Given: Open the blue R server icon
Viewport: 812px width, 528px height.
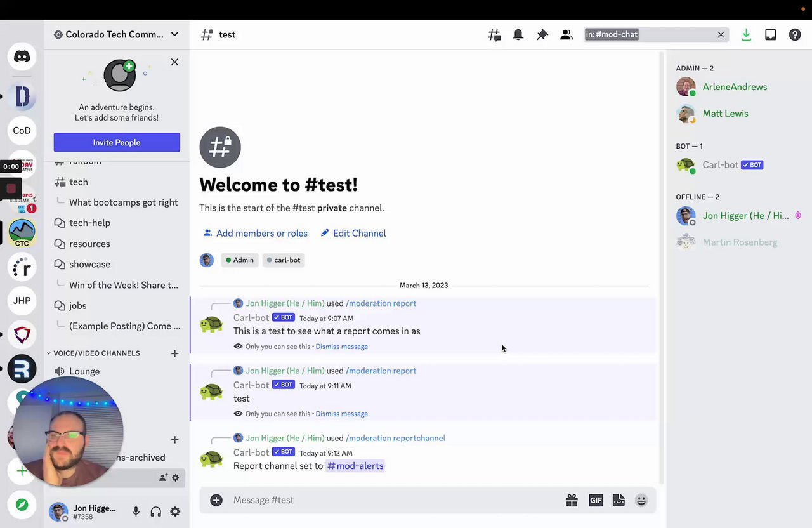Looking at the screenshot, I should point(22,369).
